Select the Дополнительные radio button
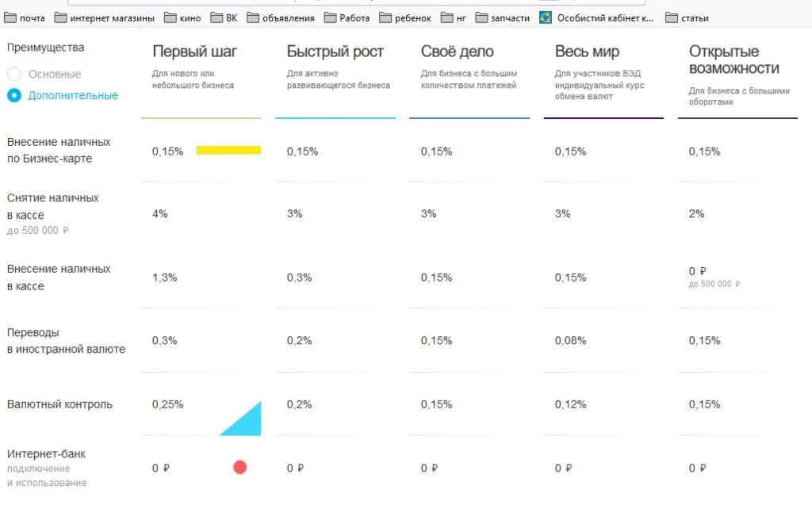The width and height of the screenshot is (812, 505). click(14, 95)
